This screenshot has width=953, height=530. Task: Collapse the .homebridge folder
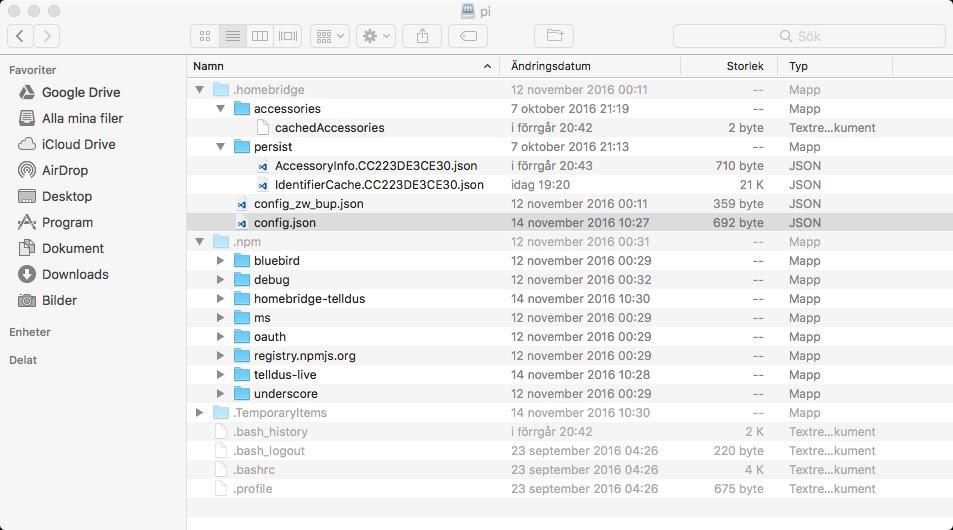(199, 89)
